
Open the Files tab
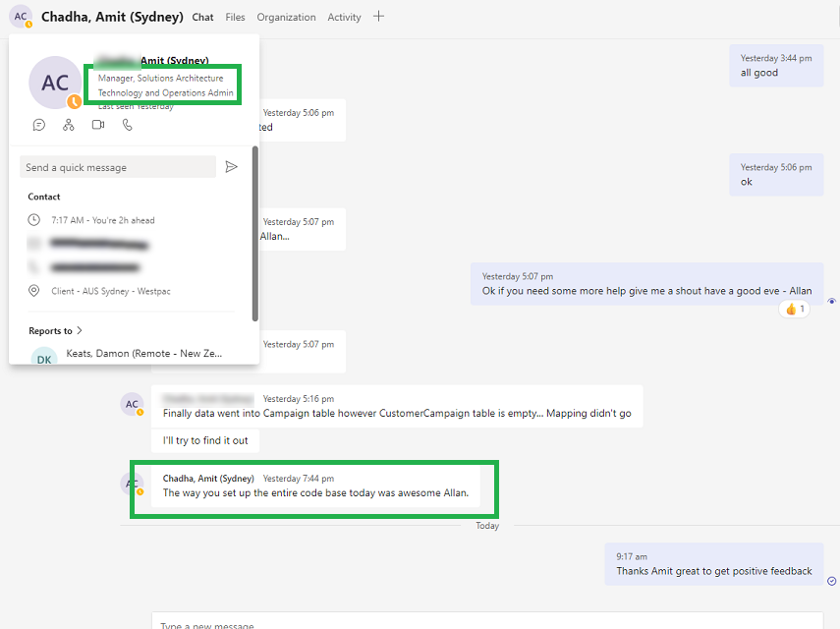coord(235,18)
